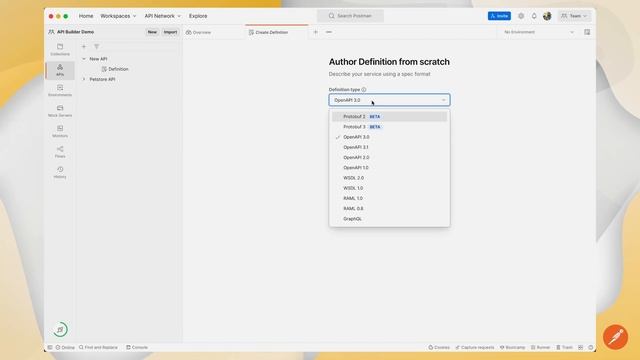Click the Import button
Screen dimensions: 640x360
(x=170, y=32)
